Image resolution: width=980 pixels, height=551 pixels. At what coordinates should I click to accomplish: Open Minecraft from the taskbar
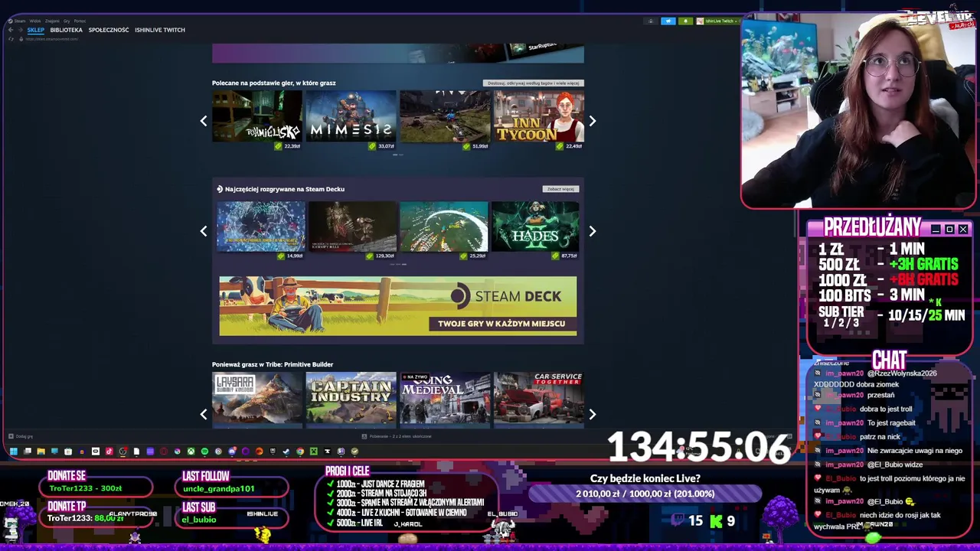314,452
